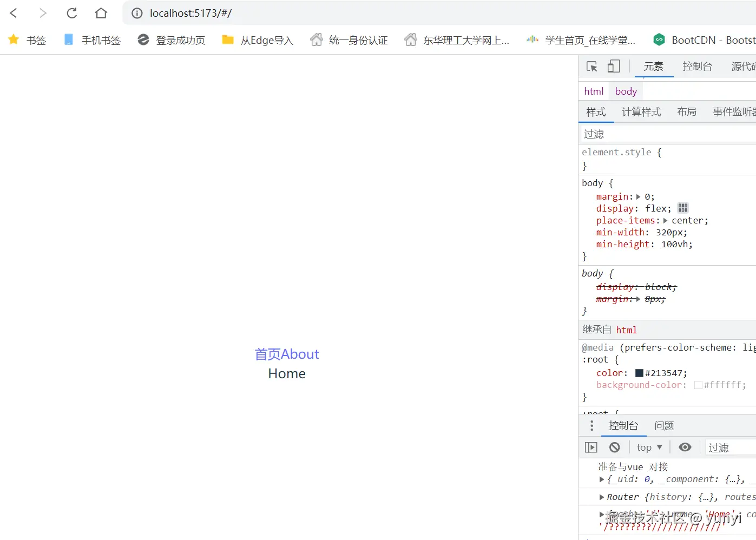The height and width of the screenshot is (540, 756).
Task: Click the 准备与vue 对接 console message
Action: [x=633, y=467]
